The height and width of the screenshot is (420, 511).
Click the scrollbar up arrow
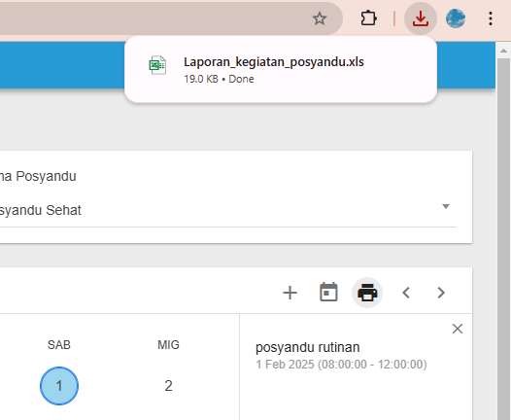click(503, 51)
